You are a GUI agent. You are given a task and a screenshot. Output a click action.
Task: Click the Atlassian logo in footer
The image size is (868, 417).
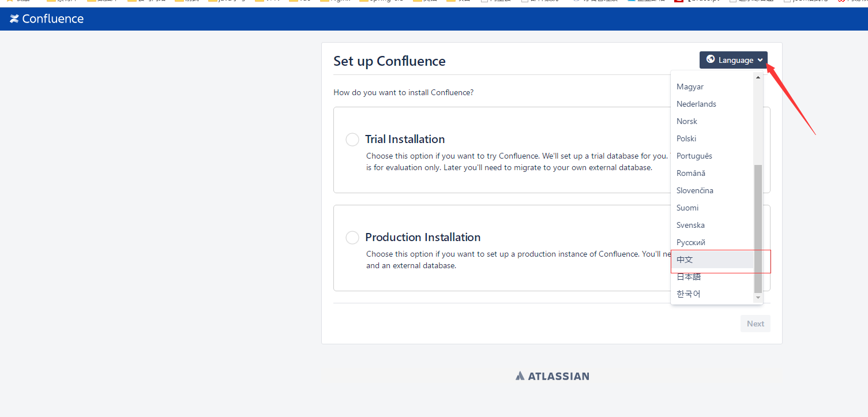point(553,376)
